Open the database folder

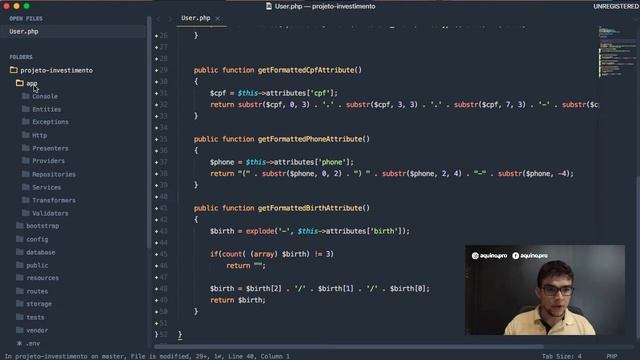tap(40, 253)
